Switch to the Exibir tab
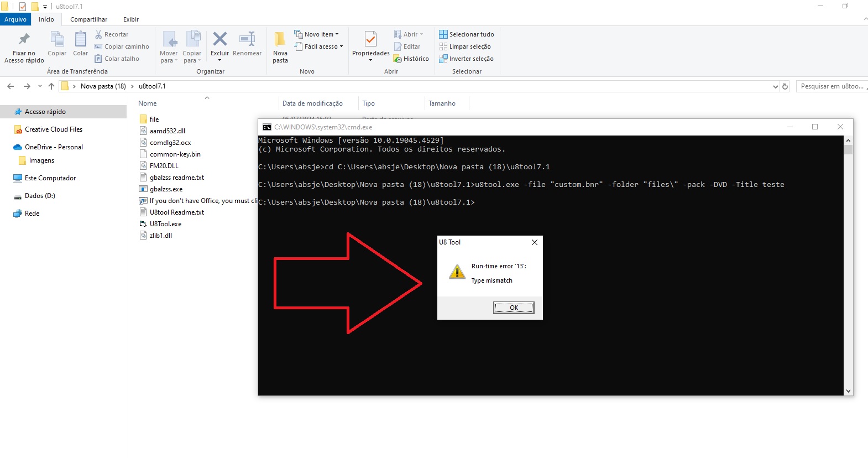Viewport: 868px width, 458px height. pyautogui.click(x=131, y=19)
